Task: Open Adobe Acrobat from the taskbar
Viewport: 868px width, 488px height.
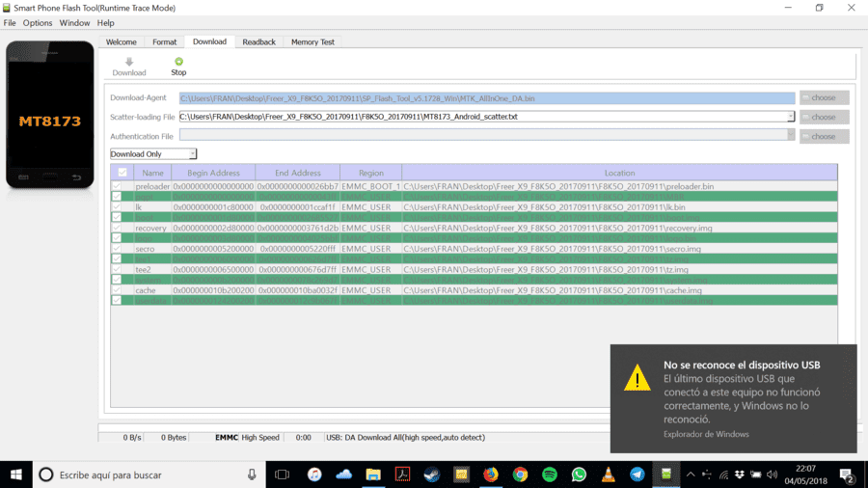Action: [x=402, y=474]
